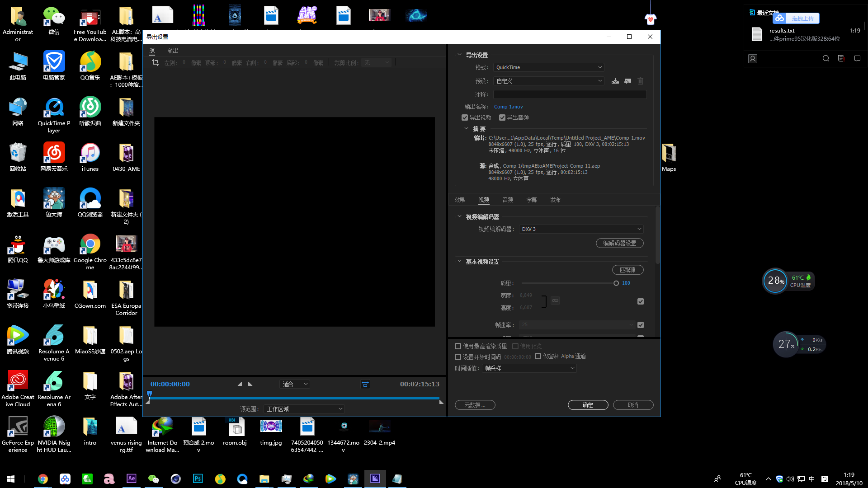868x488 pixels.
Task: Uncheck 导出视频 checkbox
Action: point(465,117)
